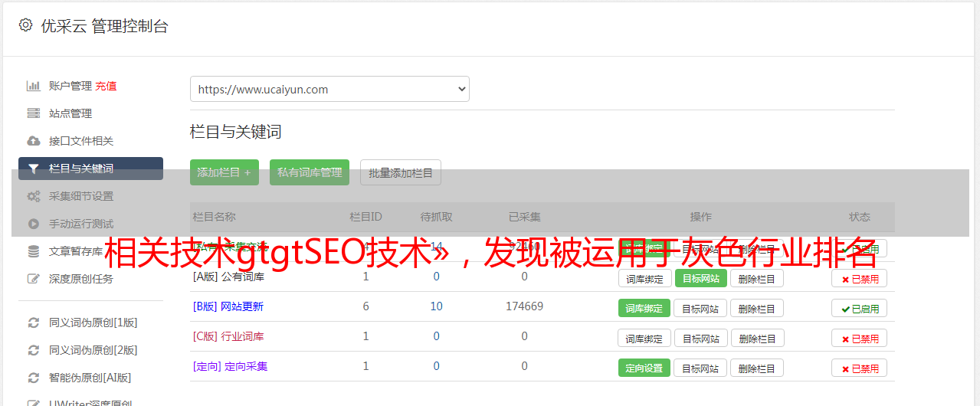
Task: Click the play icon for 手动运行测试
Action: 34,224
